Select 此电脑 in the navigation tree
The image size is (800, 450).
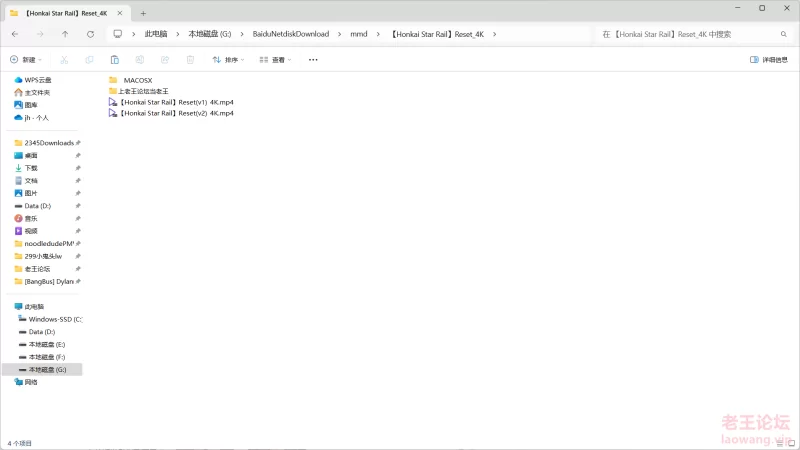(29, 307)
